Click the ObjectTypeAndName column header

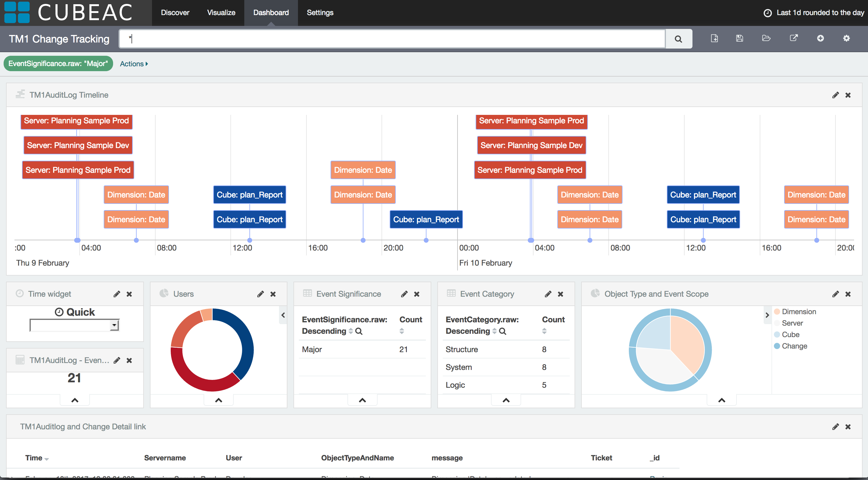coord(357,458)
